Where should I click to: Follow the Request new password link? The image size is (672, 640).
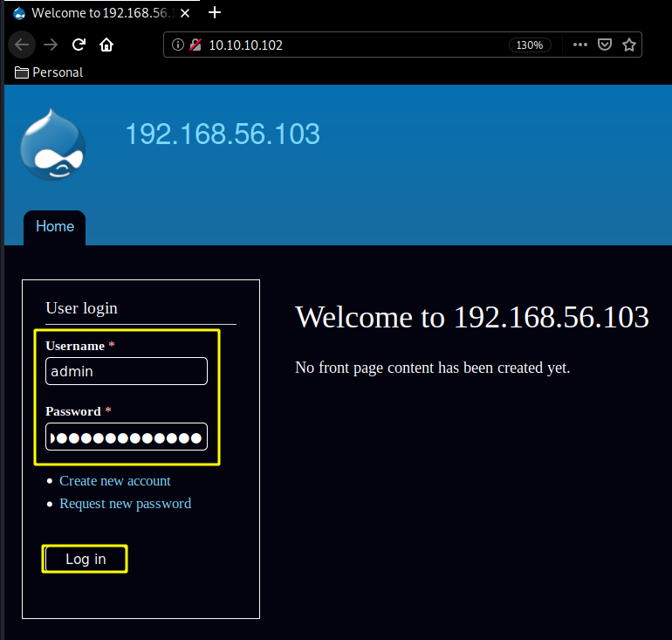tap(125, 504)
